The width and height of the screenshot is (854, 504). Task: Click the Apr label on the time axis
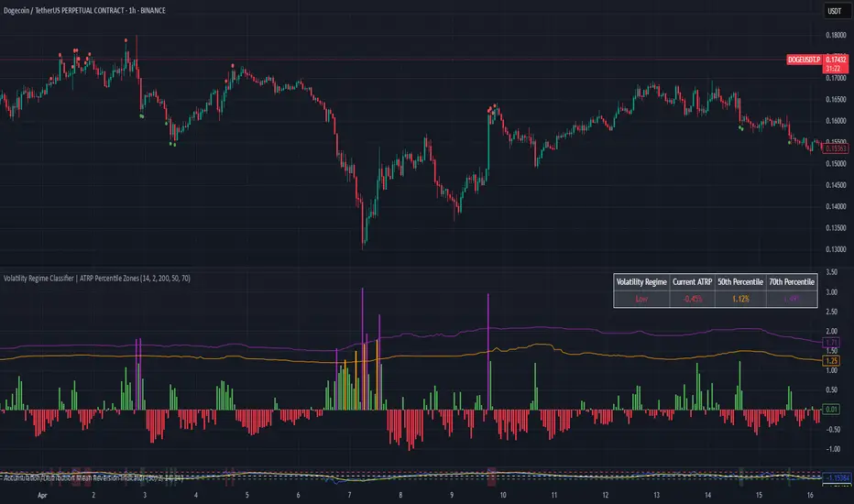point(42,495)
